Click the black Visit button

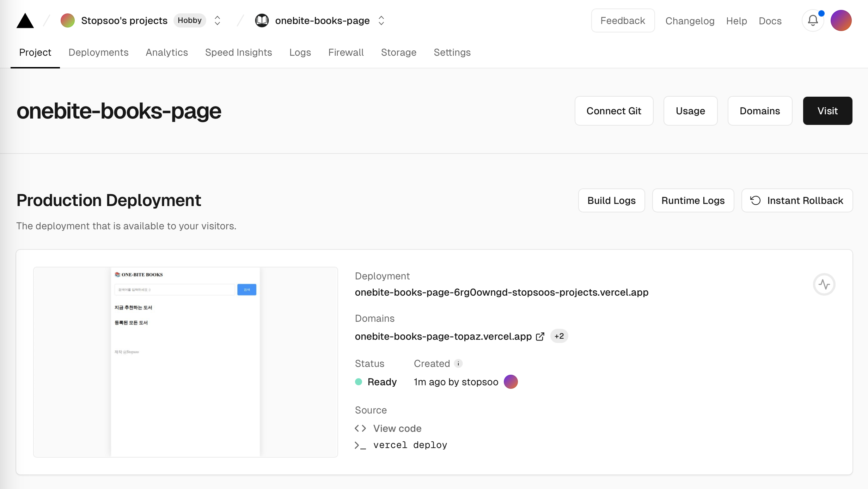pos(827,111)
